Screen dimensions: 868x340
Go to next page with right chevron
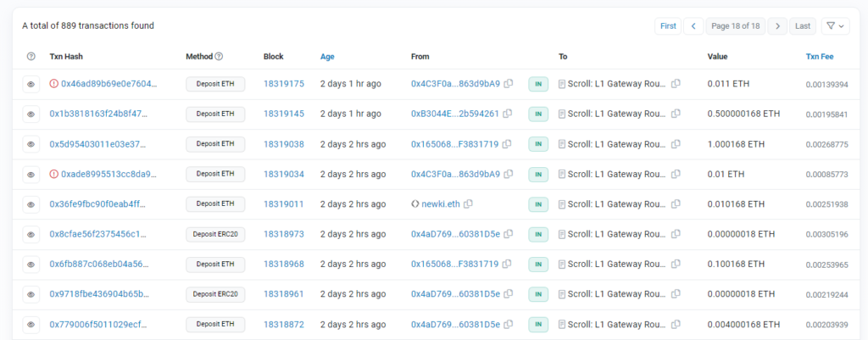coord(778,26)
